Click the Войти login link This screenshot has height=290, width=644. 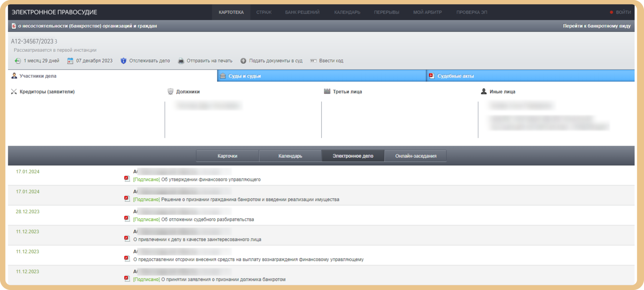[x=623, y=12]
